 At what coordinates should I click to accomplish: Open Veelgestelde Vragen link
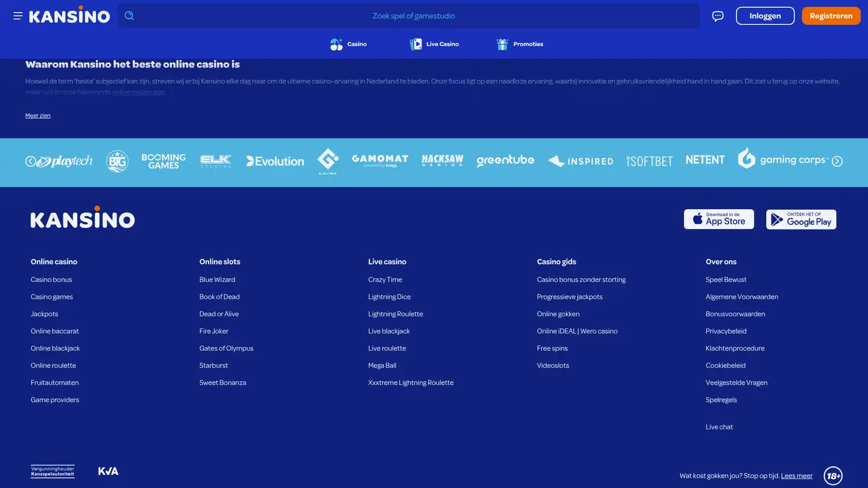(737, 383)
